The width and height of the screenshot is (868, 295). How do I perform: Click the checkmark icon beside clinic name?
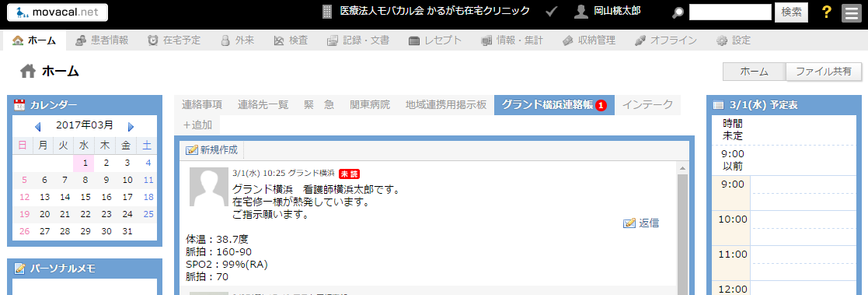click(552, 12)
